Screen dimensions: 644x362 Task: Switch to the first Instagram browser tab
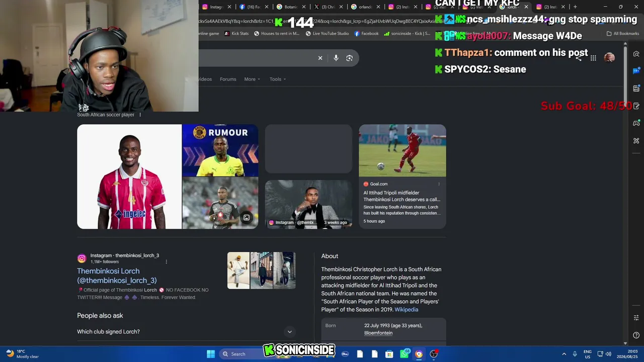(217, 7)
